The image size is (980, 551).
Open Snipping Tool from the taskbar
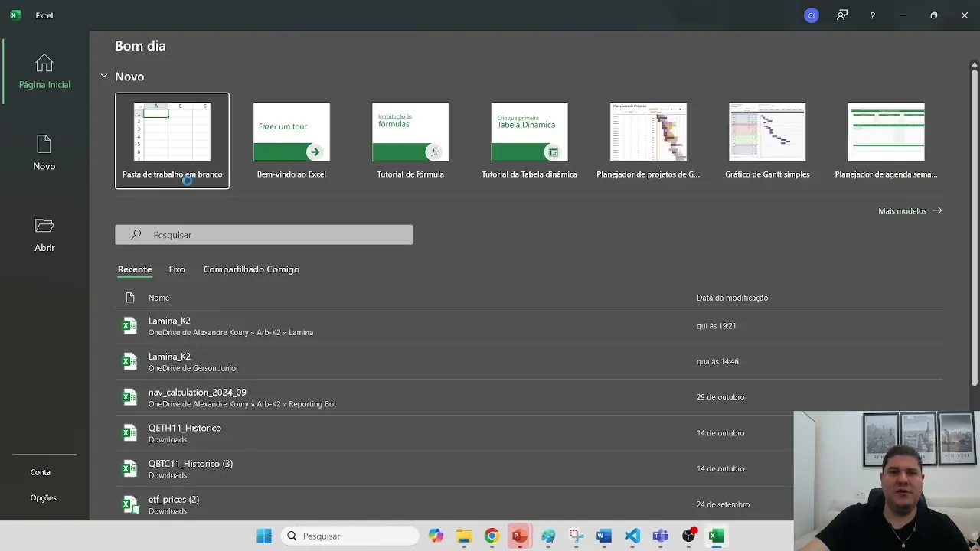(x=577, y=536)
